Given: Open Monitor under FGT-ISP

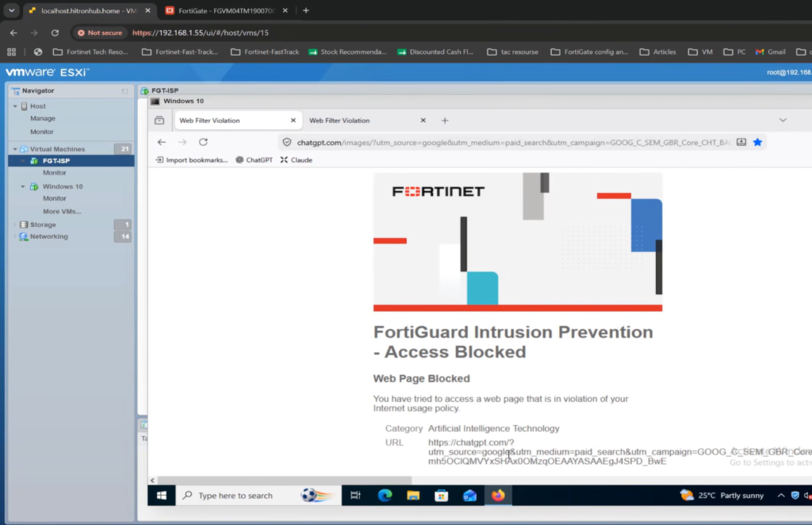Looking at the screenshot, I should click(x=55, y=173).
